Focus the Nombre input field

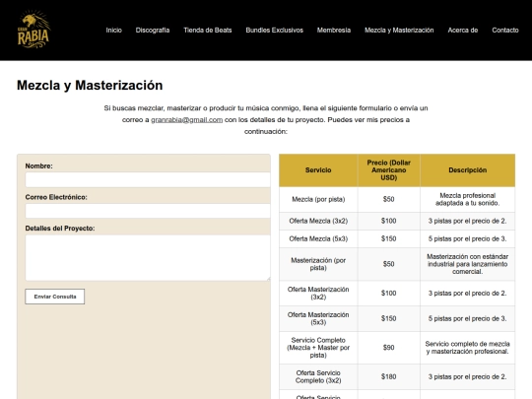[148, 180]
